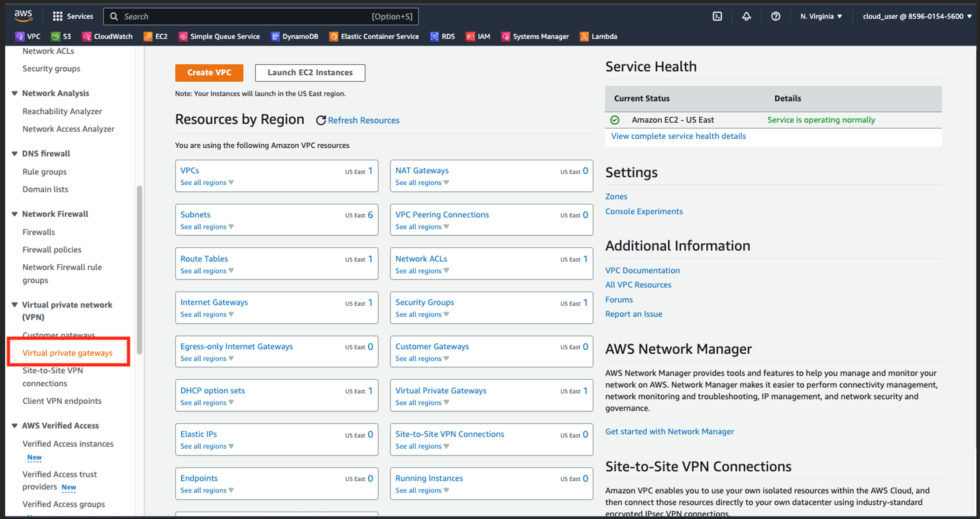
Task: Open the help question mark icon
Action: coord(775,16)
